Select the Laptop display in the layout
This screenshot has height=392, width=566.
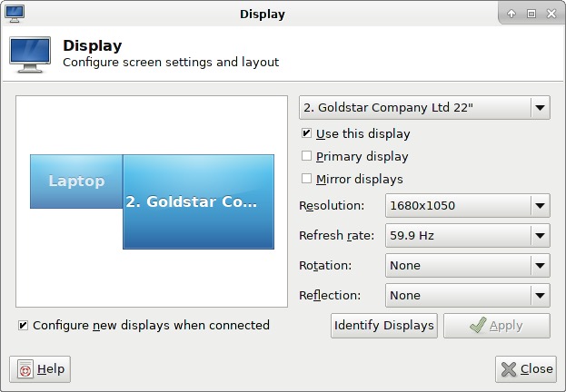point(76,181)
